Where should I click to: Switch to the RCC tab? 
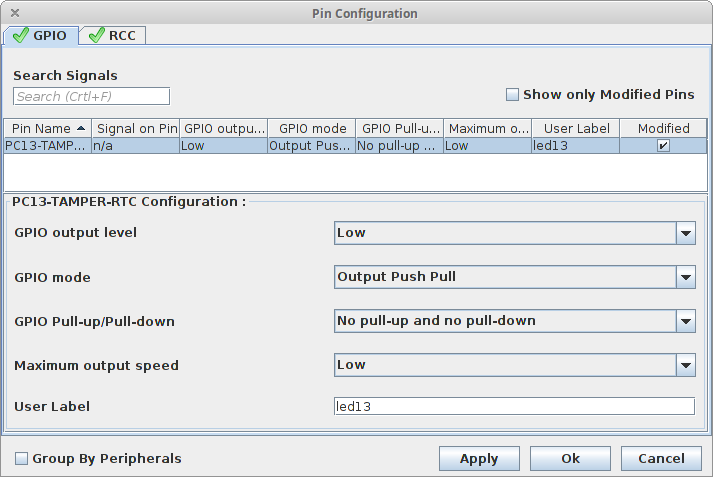pyautogui.click(x=113, y=35)
